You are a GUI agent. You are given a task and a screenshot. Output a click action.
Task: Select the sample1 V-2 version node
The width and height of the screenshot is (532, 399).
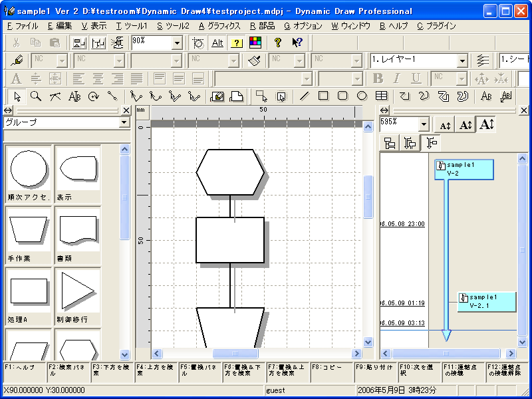tap(464, 170)
